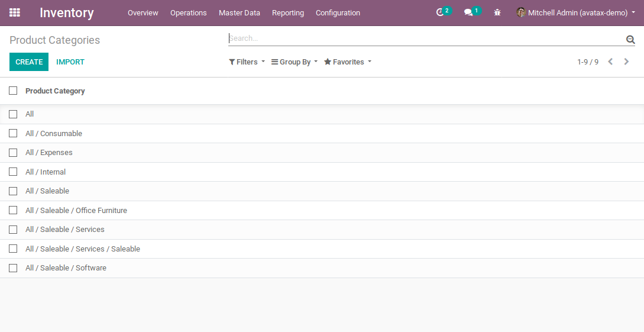
Task: Click Mitchell Admin's avatar picture
Action: click(x=521, y=12)
